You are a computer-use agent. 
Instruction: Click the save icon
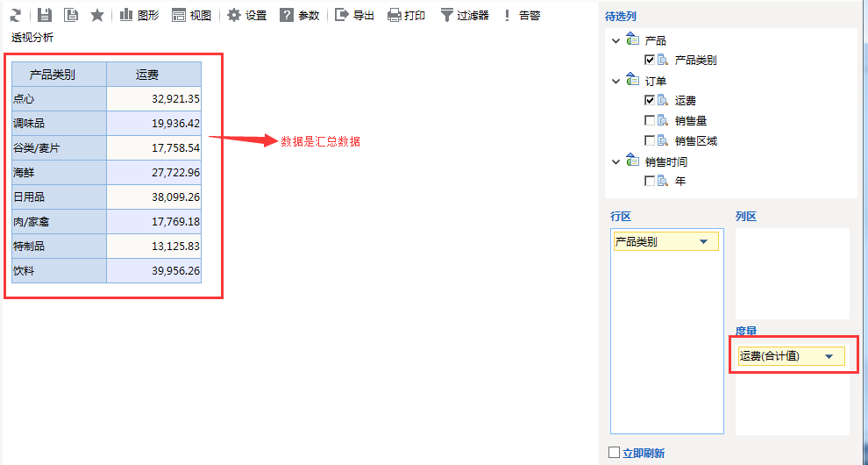coord(45,15)
